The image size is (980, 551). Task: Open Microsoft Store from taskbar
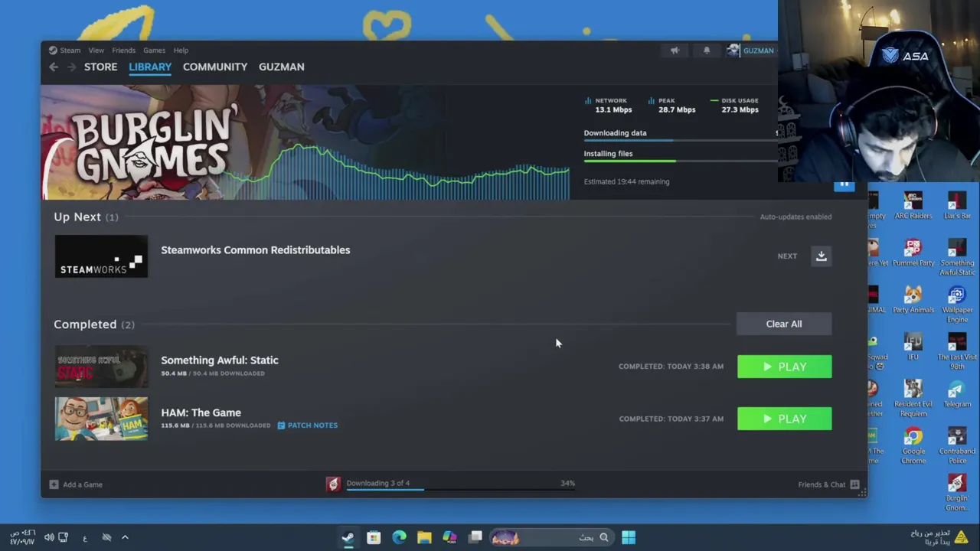click(x=374, y=537)
